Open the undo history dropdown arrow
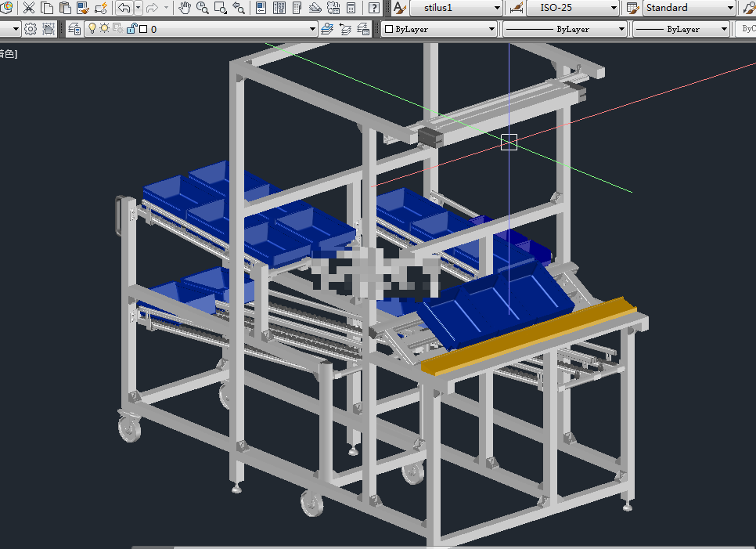This screenshot has width=756, height=549. pos(139,8)
